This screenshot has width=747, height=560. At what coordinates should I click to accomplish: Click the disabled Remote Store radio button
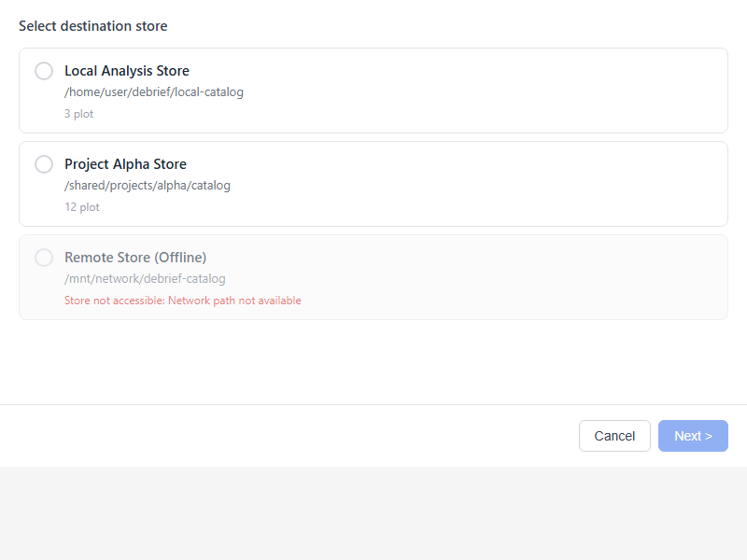click(x=44, y=258)
